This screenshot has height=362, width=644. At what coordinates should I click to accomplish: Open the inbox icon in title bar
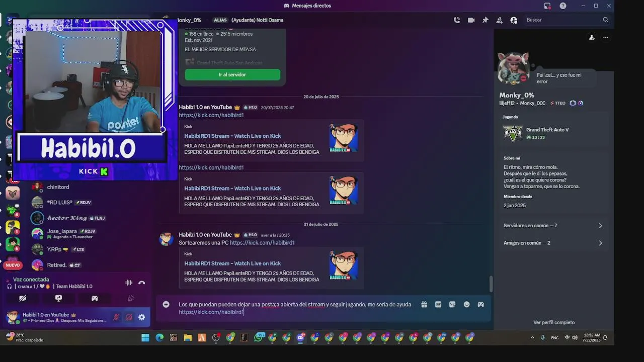click(x=547, y=6)
